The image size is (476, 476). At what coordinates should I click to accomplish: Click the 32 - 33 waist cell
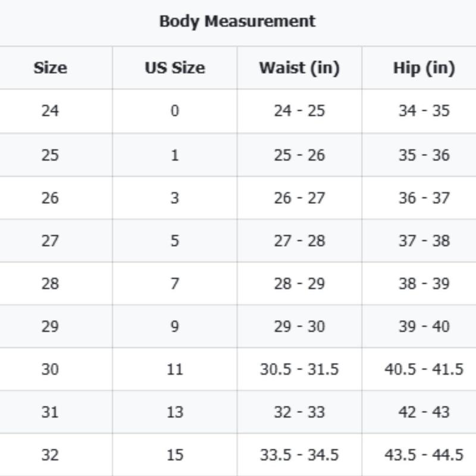[x=299, y=412]
